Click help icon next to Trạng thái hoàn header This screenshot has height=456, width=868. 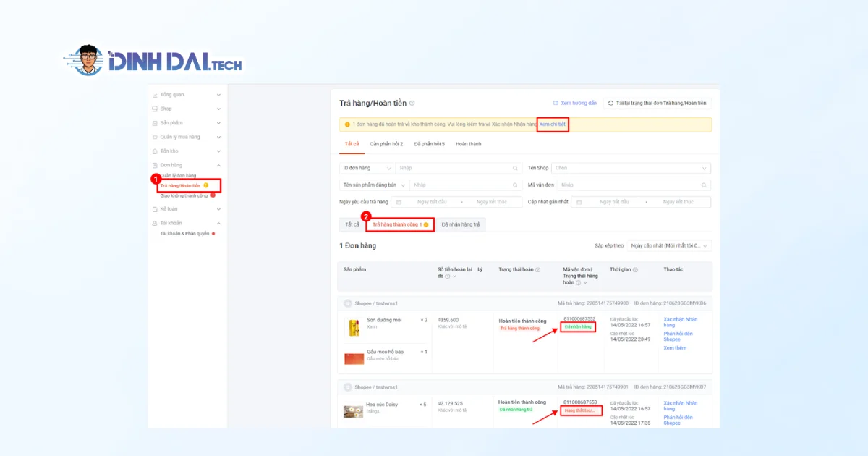(537, 270)
